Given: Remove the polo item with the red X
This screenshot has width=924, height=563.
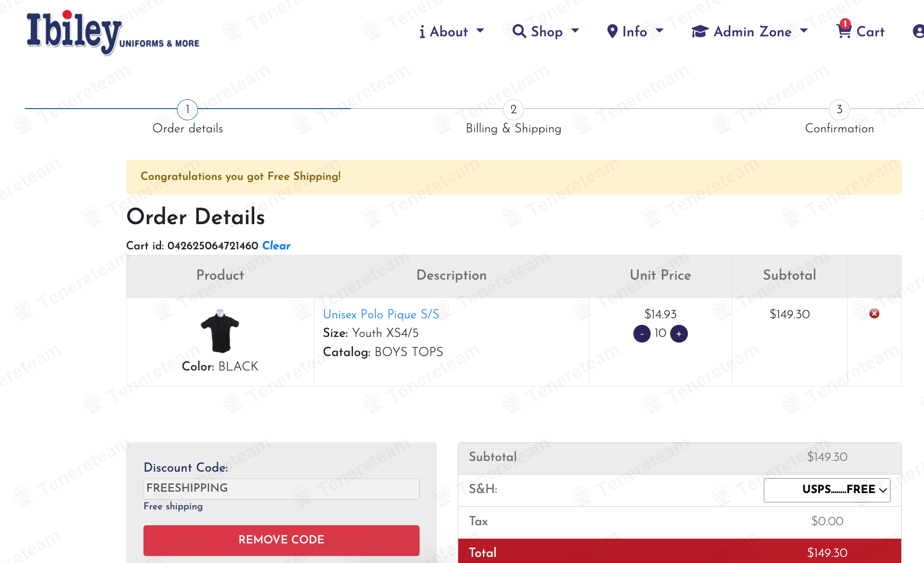Looking at the screenshot, I should coord(875,314).
